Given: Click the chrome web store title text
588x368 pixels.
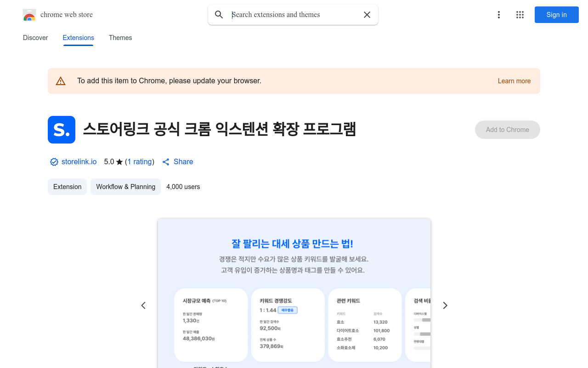Looking at the screenshot, I should point(67,15).
